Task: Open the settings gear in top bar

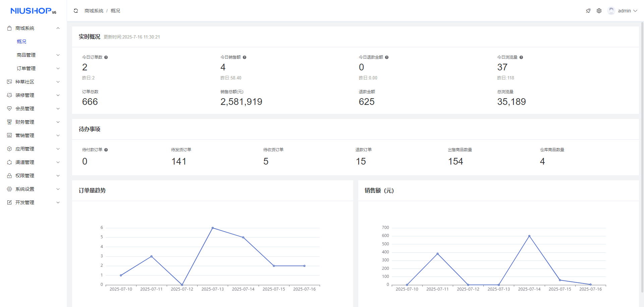Action: 599,11
